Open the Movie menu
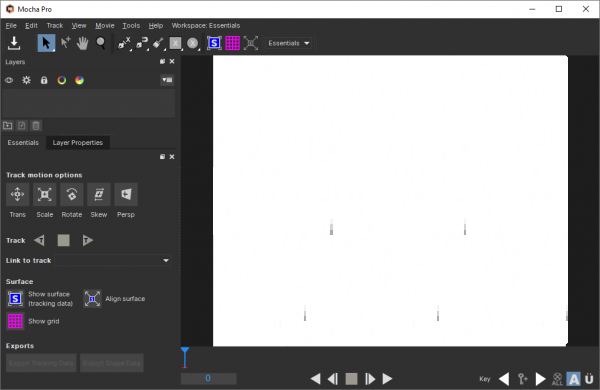 click(x=105, y=26)
